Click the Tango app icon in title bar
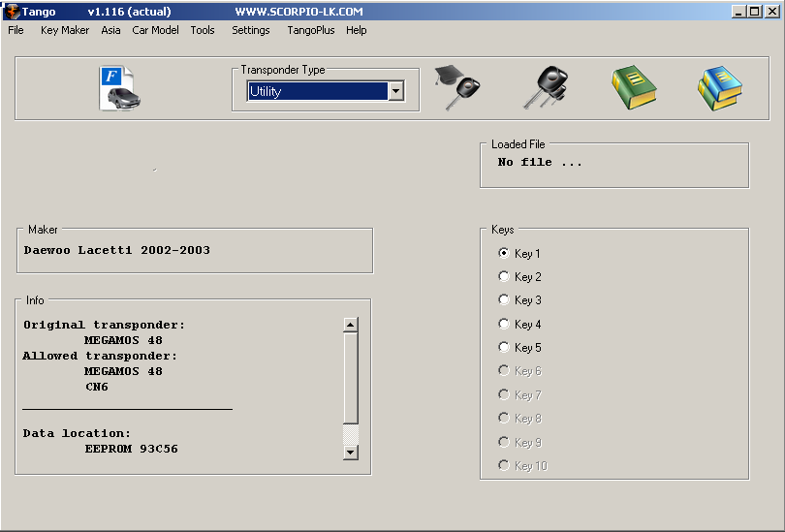Viewport: 785px width, 532px height. pos(12,12)
